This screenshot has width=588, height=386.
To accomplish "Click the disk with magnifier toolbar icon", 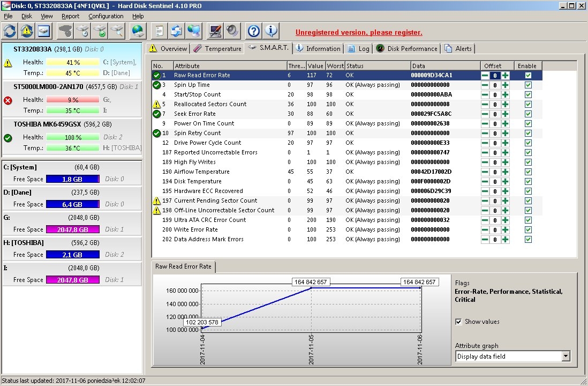I will [117, 31].
